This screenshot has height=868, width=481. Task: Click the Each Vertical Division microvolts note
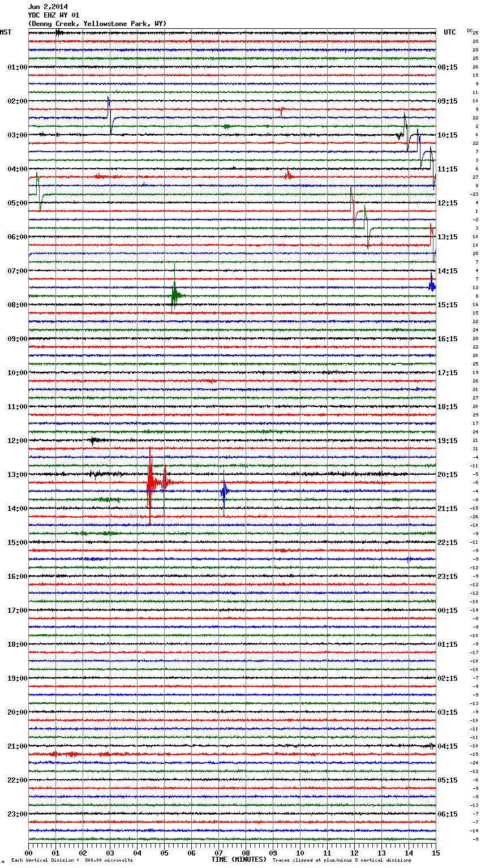(x=72, y=861)
